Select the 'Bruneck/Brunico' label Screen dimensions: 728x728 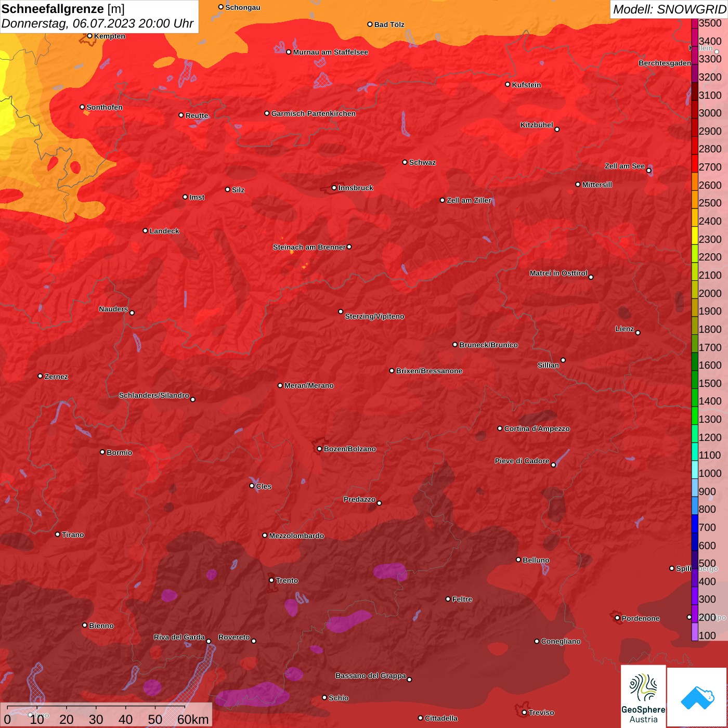[488, 345]
